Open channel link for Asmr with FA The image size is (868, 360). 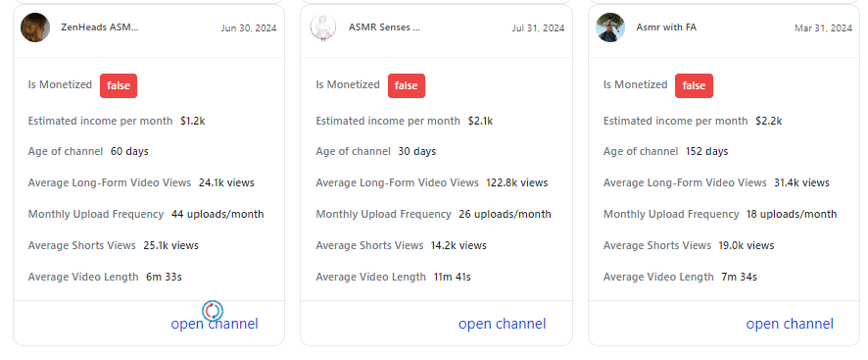[790, 324]
